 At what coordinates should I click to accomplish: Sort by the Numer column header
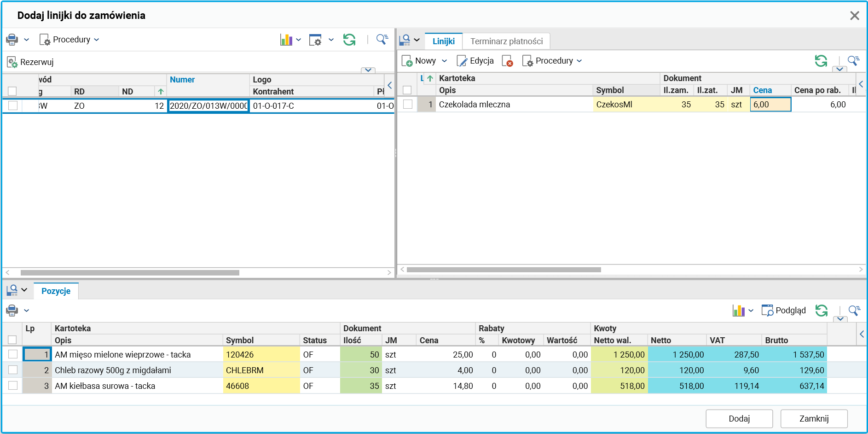pyautogui.click(x=182, y=80)
